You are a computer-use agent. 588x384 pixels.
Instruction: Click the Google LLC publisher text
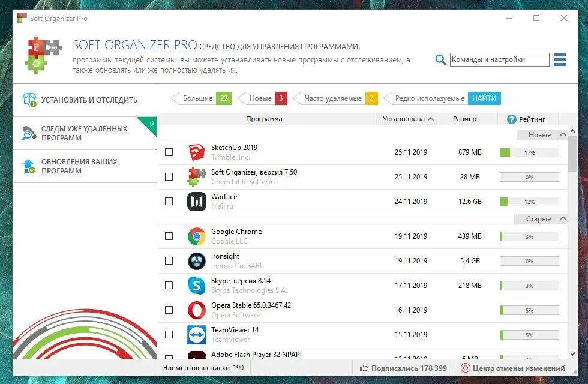click(x=229, y=241)
